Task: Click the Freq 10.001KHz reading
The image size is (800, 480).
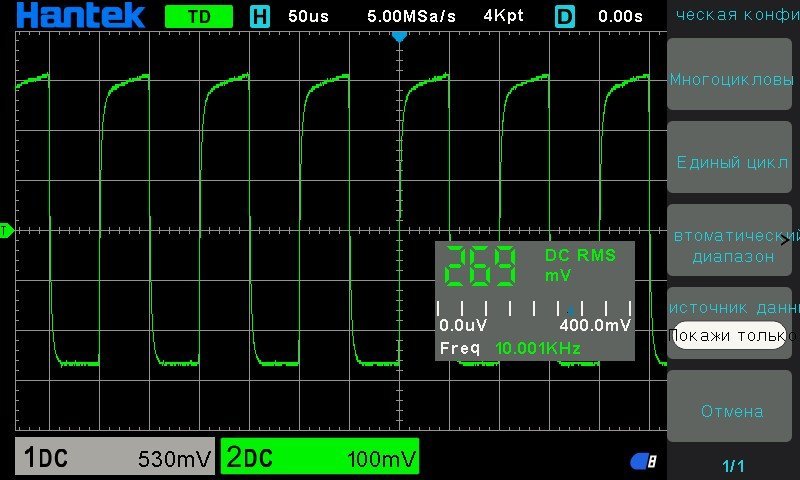Action: pos(510,348)
